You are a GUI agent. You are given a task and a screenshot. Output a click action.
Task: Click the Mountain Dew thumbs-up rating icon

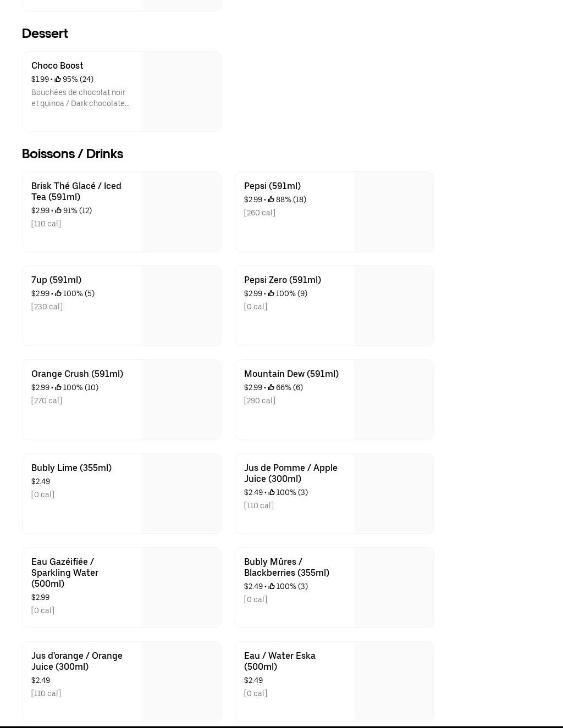271,387
